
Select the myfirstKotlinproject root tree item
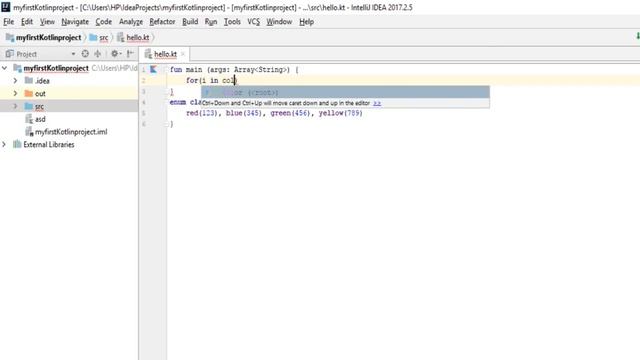(56, 68)
